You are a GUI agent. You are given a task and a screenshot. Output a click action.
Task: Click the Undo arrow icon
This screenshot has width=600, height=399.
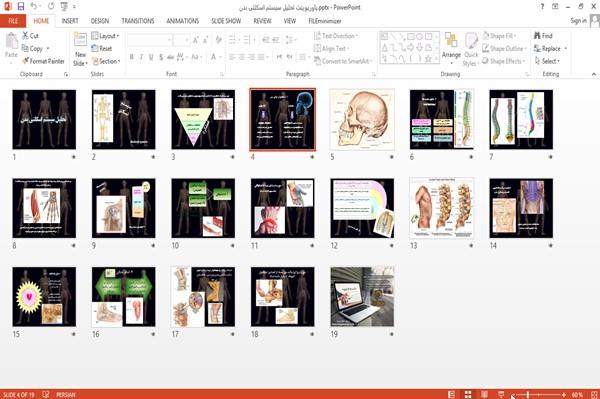[34, 7]
